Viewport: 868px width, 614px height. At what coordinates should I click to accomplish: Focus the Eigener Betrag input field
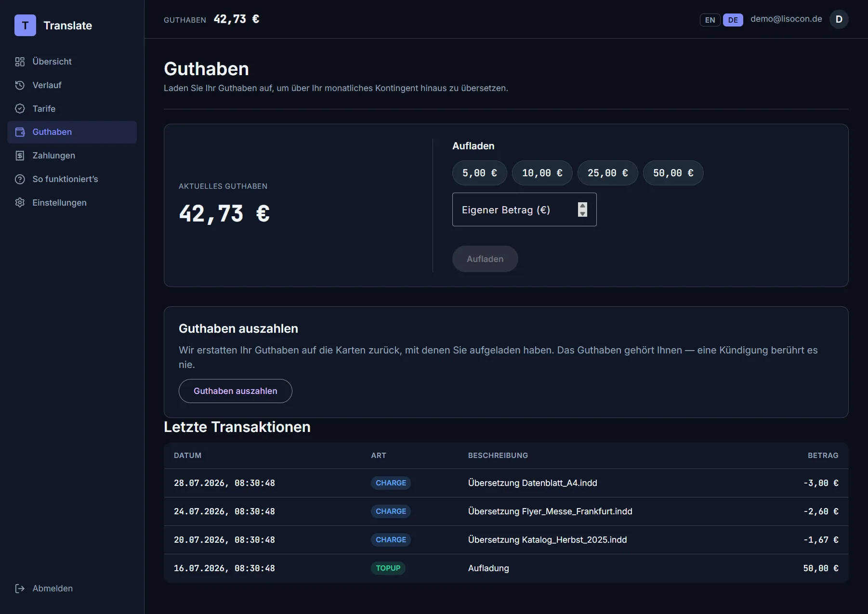tap(524, 209)
